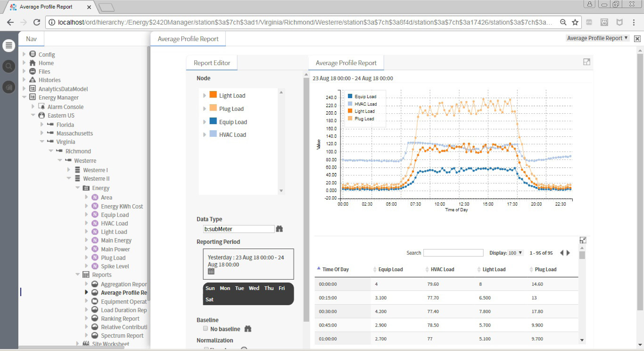This screenshot has height=351, width=644.
Task: Expand the Florida node in the Nav tree
Action: 42,124
